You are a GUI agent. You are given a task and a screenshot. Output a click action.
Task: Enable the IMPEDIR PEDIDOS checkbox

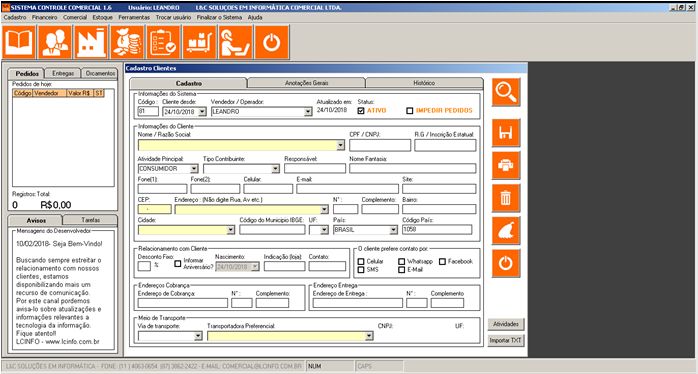point(410,111)
